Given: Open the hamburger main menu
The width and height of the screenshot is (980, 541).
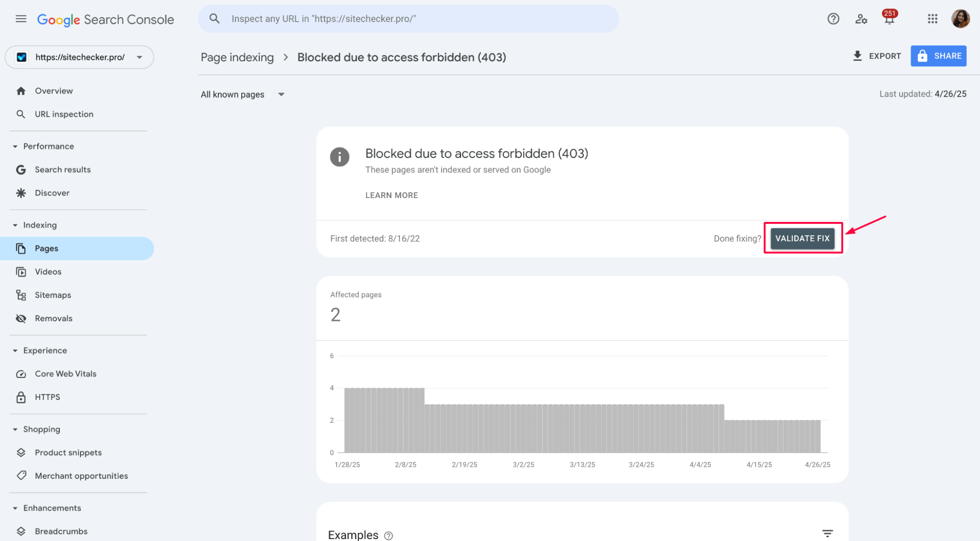Looking at the screenshot, I should coord(21,19).
